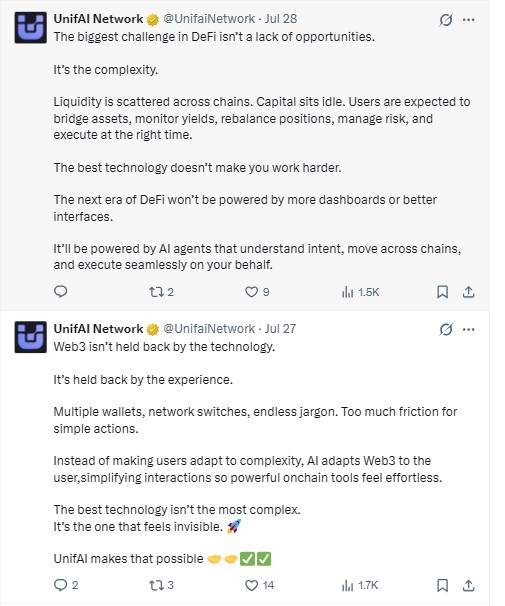Screen dimensions: 505x606
Task: Open UnifAI Network name on second post
Action: (98, 329)
